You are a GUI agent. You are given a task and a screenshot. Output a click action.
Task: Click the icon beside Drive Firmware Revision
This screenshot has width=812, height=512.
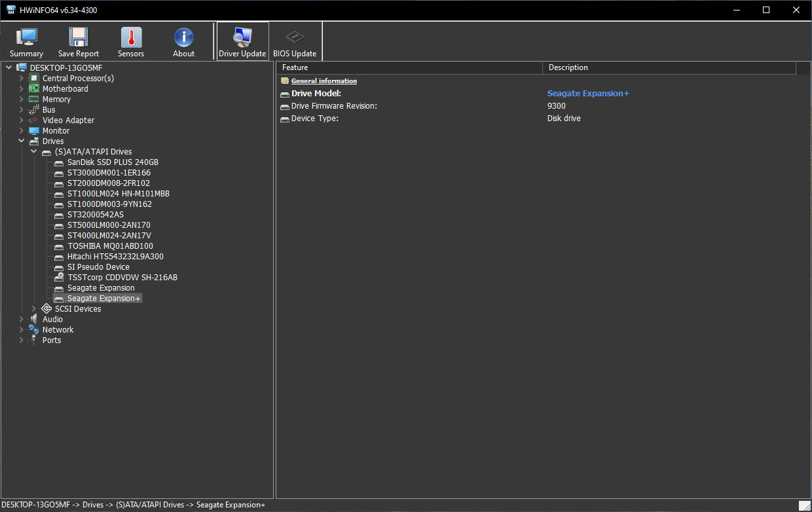click(284, 106)
